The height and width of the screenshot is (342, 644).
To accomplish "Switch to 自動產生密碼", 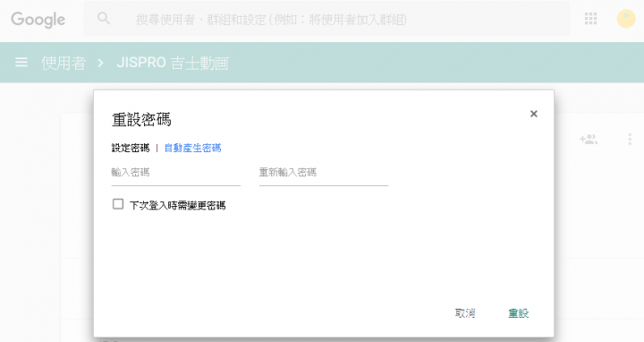I will [192, 148].
